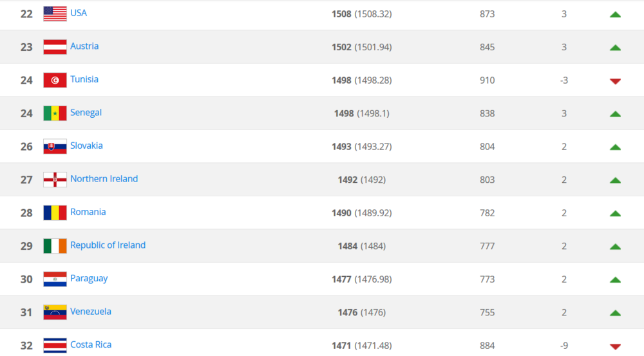
Task: Open the Costa Rica team link
Action: 91,344
